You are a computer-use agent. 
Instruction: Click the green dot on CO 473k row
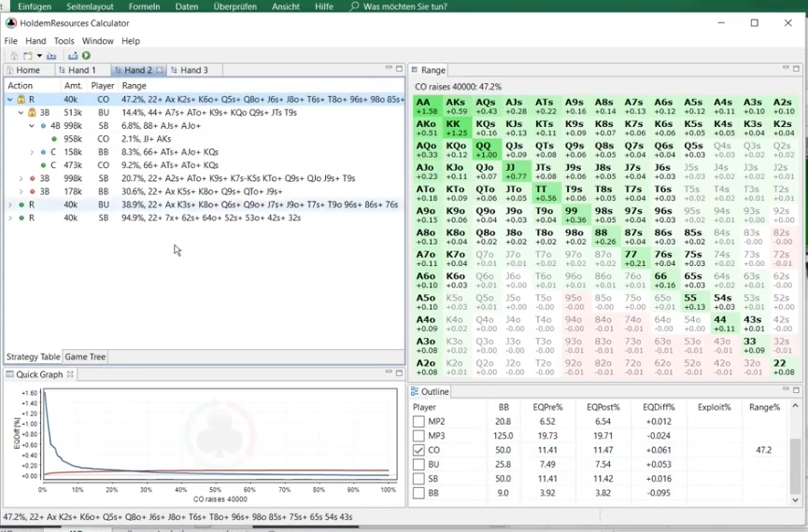43,165
